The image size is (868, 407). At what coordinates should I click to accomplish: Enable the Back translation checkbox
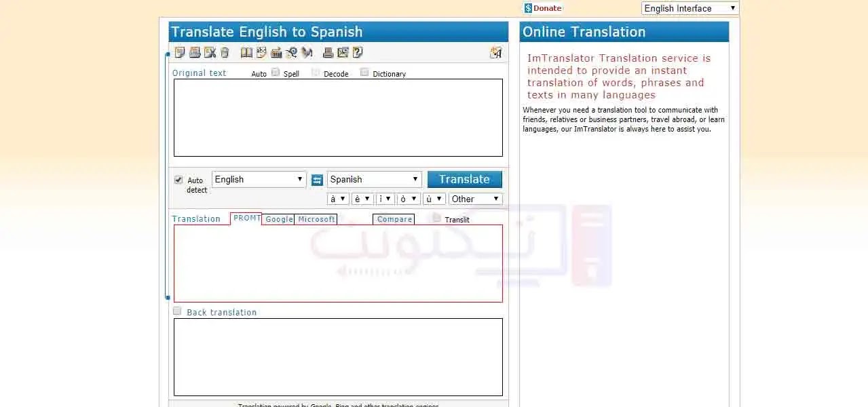point(177,311)
